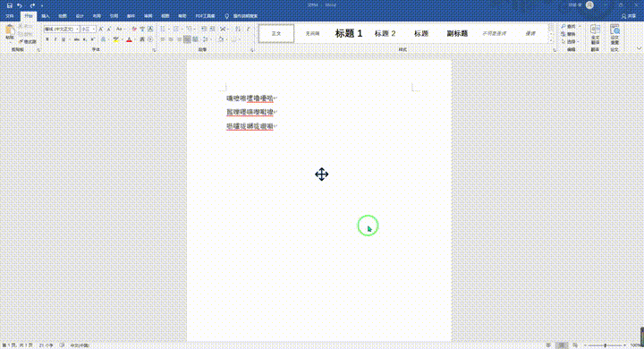Insert enclosed character icon

pyautogui.click(x=150, y=39)
